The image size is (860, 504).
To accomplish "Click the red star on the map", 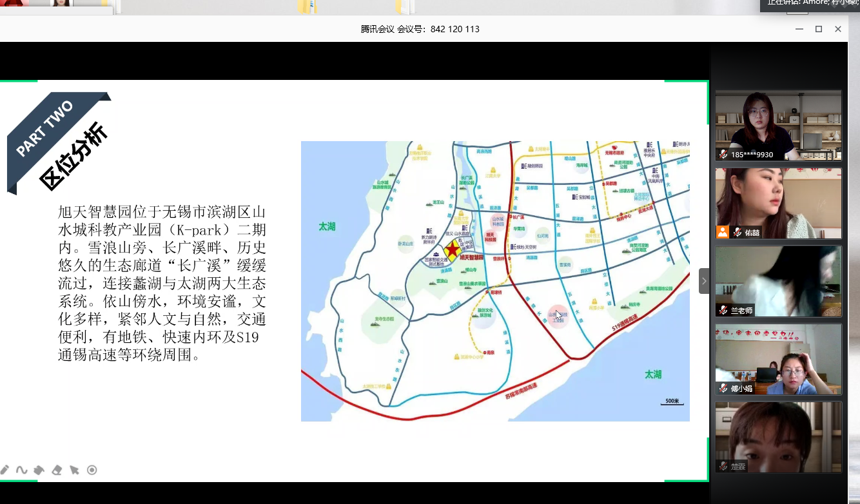I will click(453, 249).
